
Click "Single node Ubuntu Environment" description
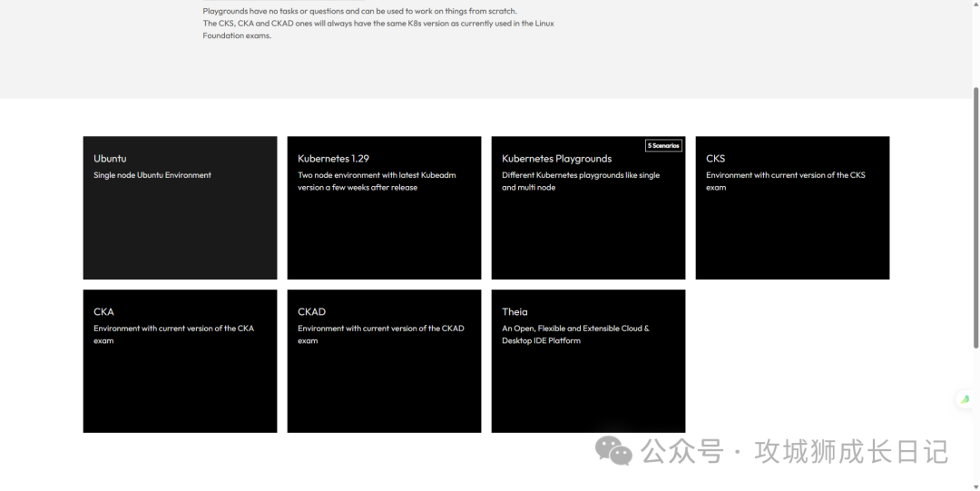[152, 175]
